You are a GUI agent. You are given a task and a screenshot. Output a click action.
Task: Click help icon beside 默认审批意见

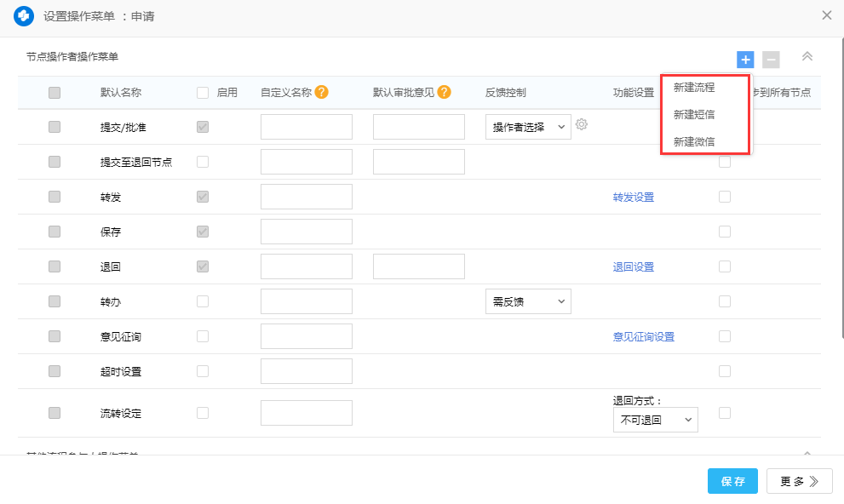tap(444, 93)
